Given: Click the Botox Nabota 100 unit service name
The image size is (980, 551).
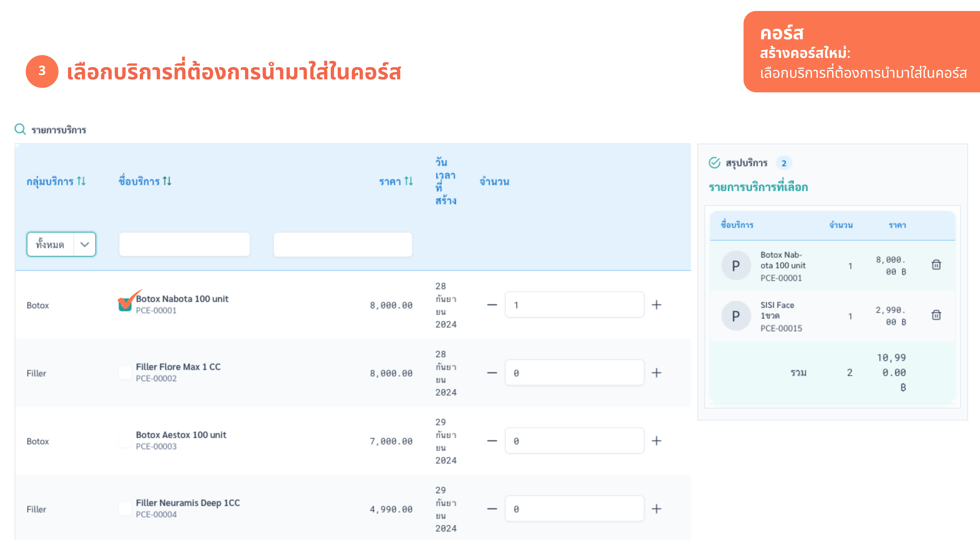Looking at the screenshot, I should coord(182,299).
